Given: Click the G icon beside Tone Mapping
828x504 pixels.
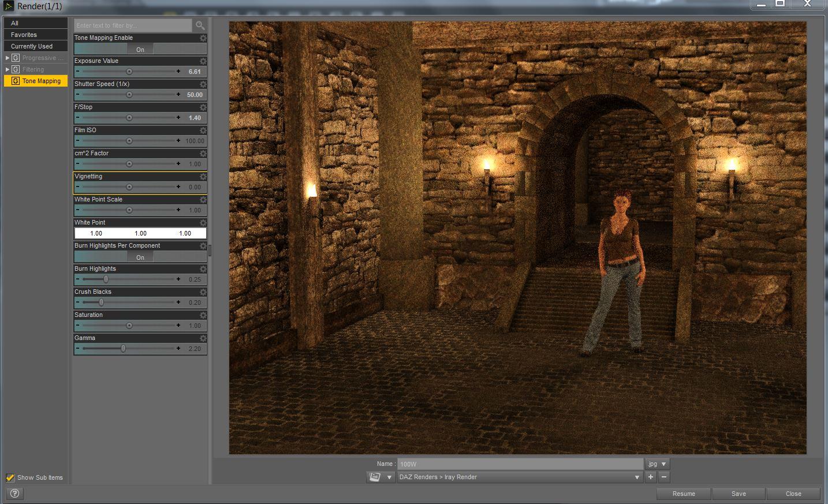Looking at the screenshot, I should 16,81.
